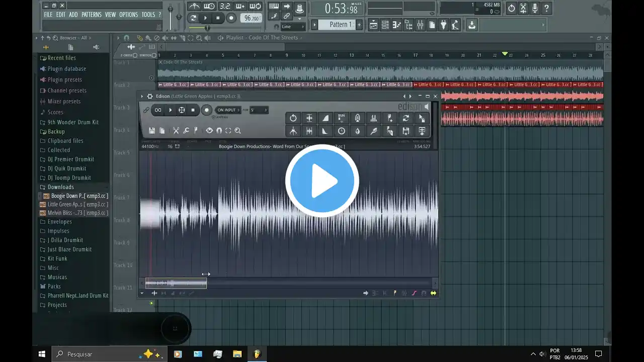Open the Plugin database folder in browser
This screenshot has width=644, height=362.
[x=66, y=69]
